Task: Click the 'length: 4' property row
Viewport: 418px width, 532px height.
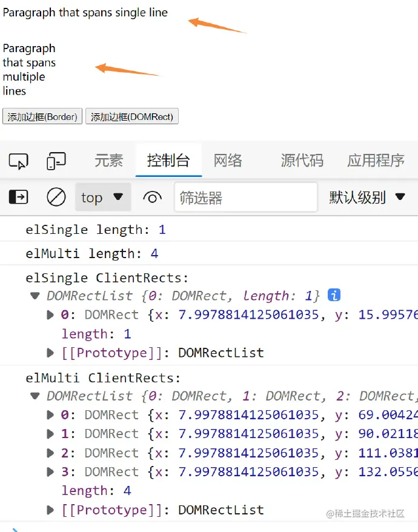Action: pyautogui.click(x=96, y=491)
